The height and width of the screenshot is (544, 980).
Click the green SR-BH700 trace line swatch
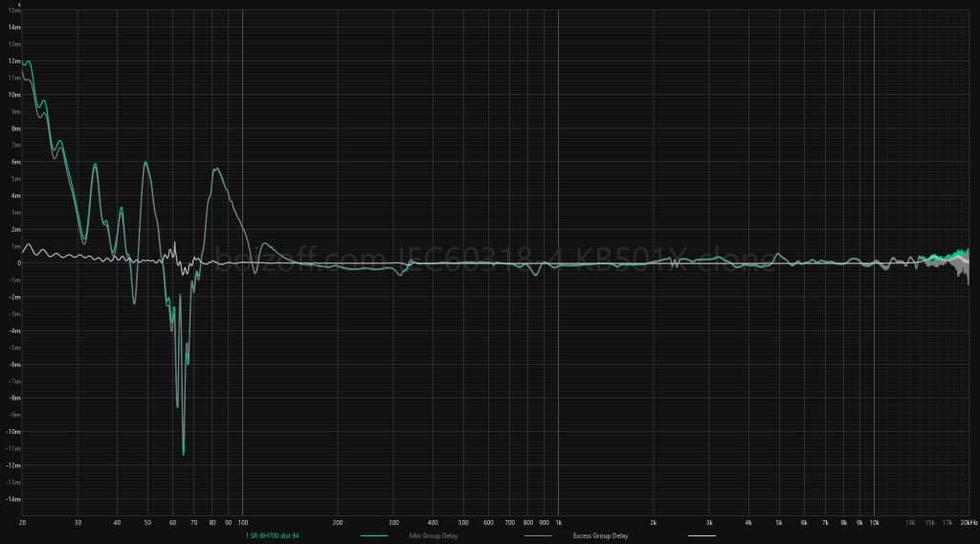point(374,535)
